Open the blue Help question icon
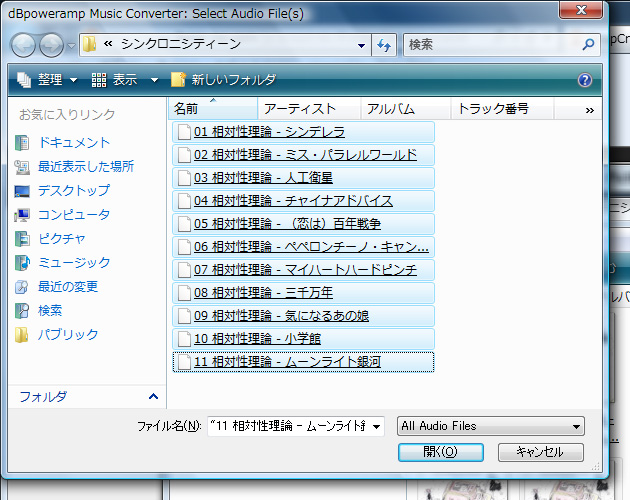The image size is (630, 500). [585, 80]
